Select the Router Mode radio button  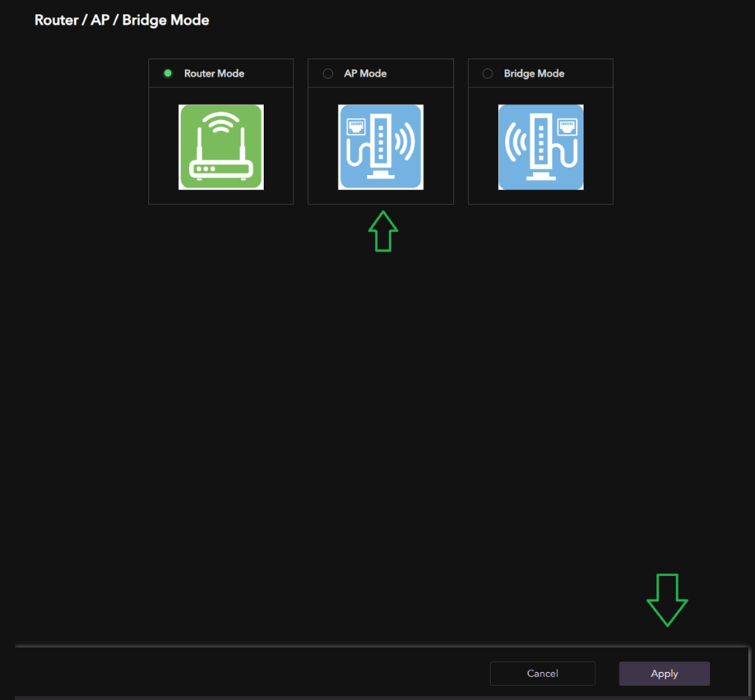coord(168,74)
